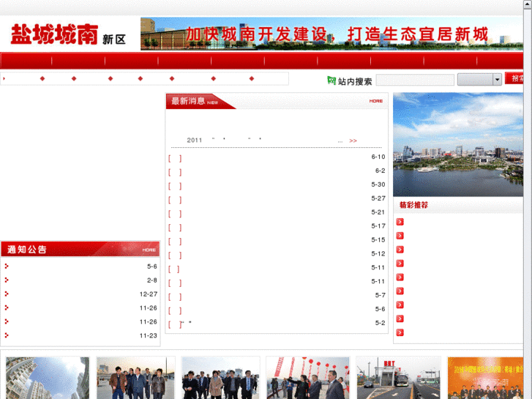This screenshot has height=399, width=532.
Task: Click the arrow bullet beside notice dated 12-27
Action: tap(7, 294)
